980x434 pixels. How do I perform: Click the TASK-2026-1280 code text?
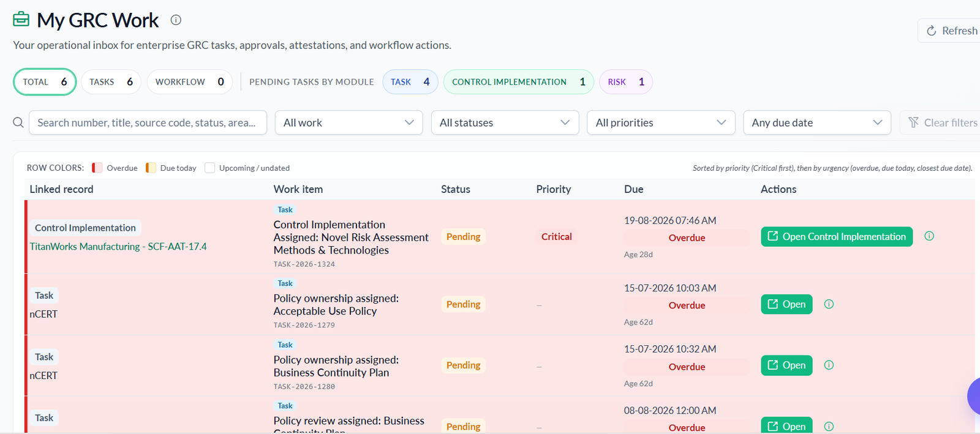coord(304,387)
